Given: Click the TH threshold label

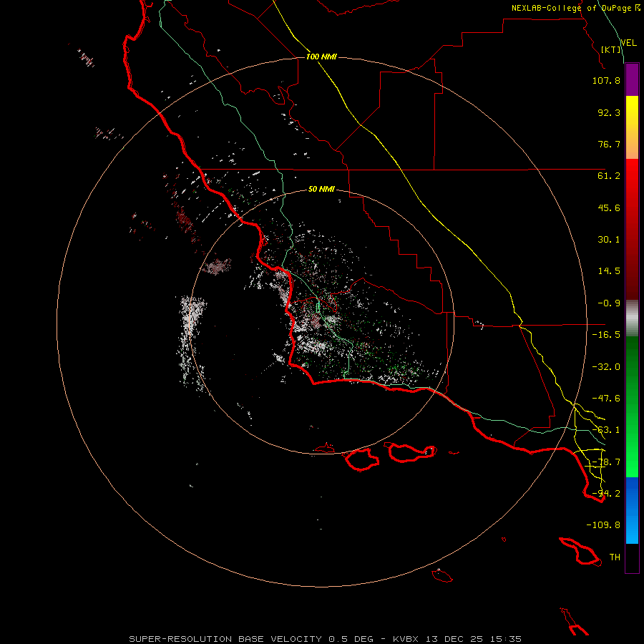Looking at the screenshot, I should coord(615,557).
